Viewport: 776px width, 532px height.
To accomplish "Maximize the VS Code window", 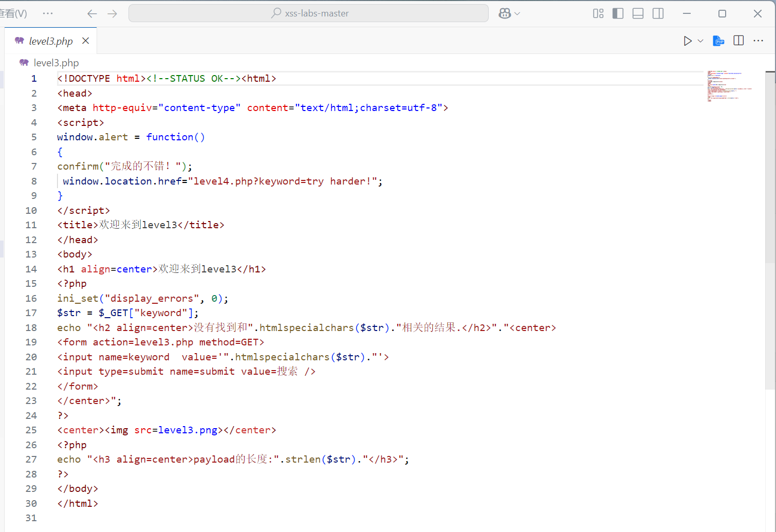I will 722,13.
